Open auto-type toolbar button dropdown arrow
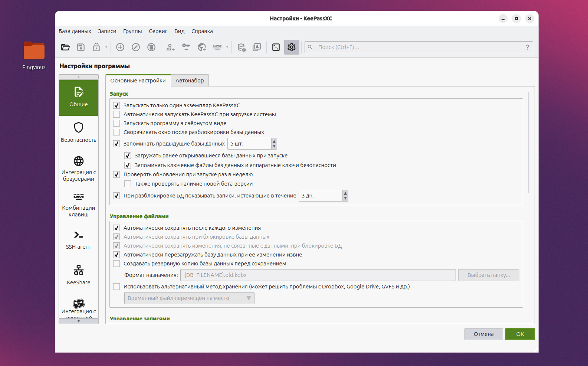The width and height of the screenshot is (588, 366). pos(227,47)
